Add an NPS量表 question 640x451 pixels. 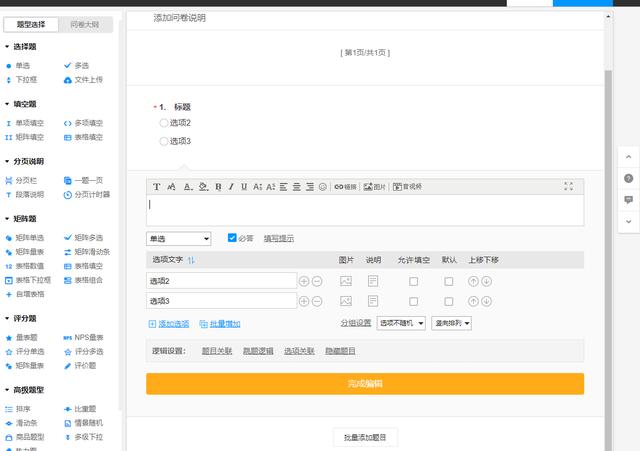[x=84, y=338]
